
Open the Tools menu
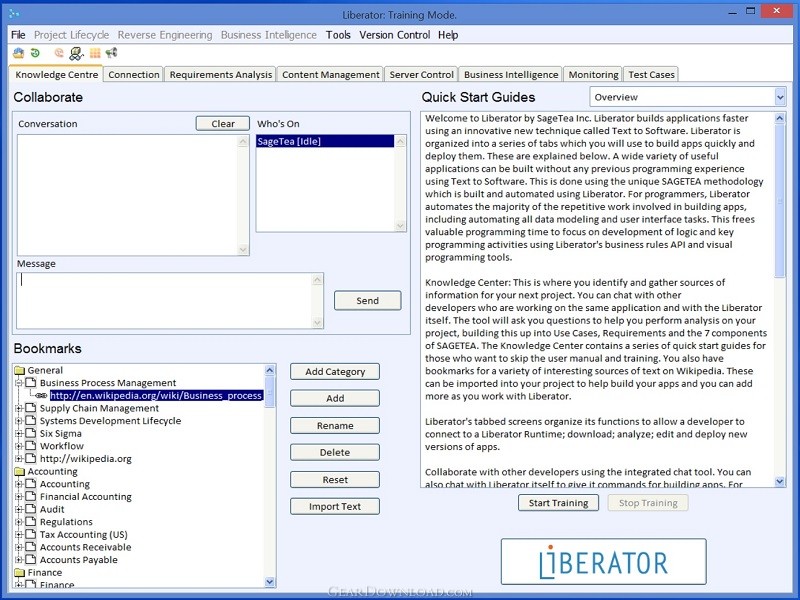point(338,35)
